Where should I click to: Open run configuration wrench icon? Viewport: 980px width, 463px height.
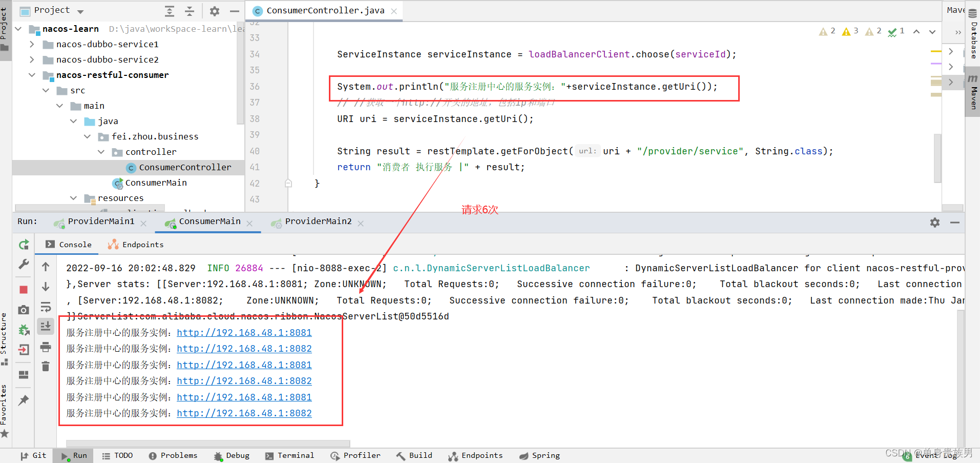tap(24, 265)
